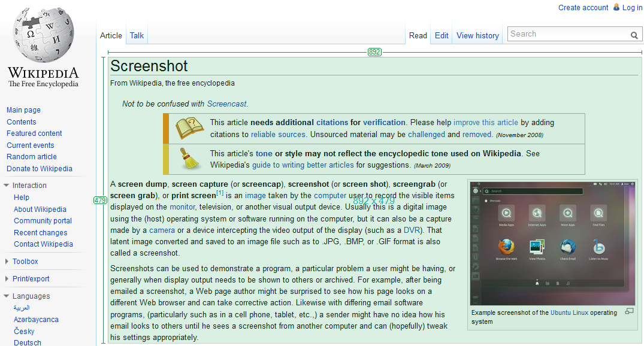
Task: Open the Create account link
Action: click(583, 7)
